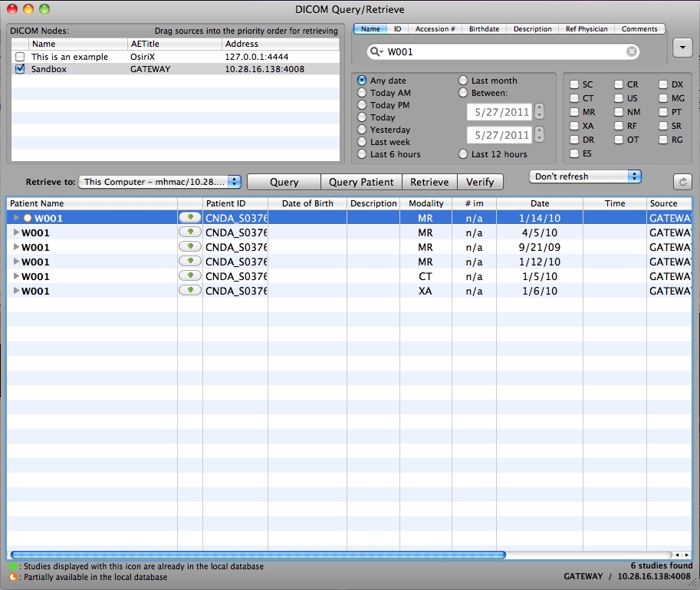Click download icon for the 1/12/10 study
The height and width of the screenshot is (590, 700).
[x=189, y=262]
